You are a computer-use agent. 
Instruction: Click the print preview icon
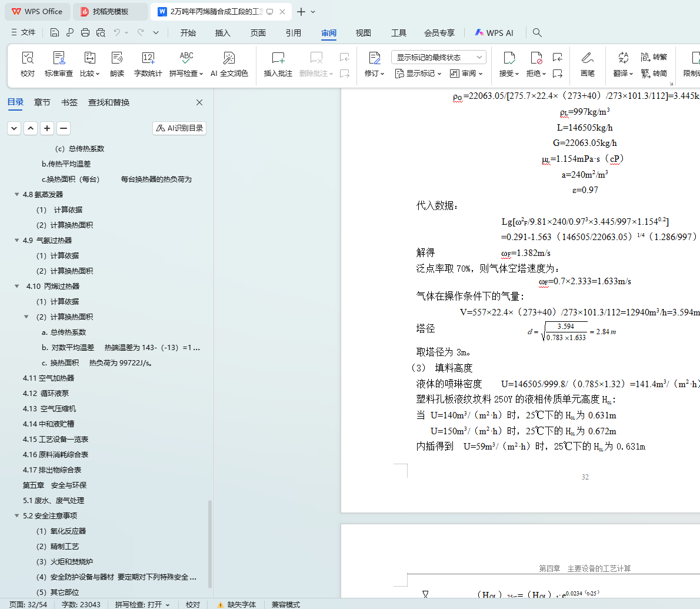[x=101, y=32]
